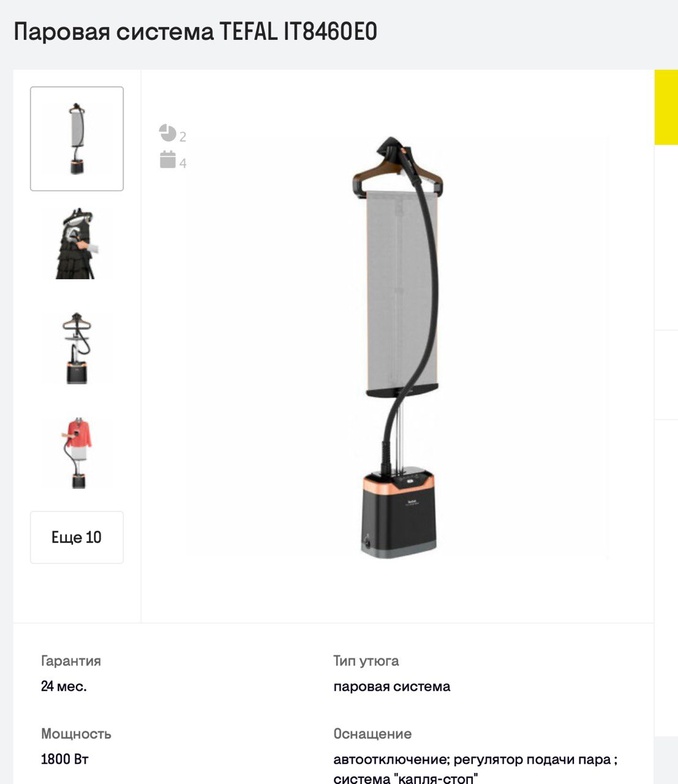
Task: Select the first thumbnail of standalone steamer
Action: [77, 139]
